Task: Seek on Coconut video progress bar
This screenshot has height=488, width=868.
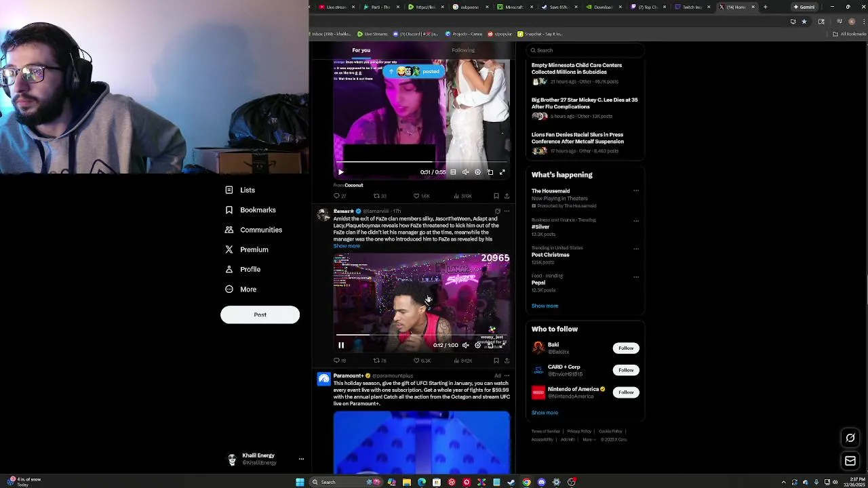Action: [421, 162]
